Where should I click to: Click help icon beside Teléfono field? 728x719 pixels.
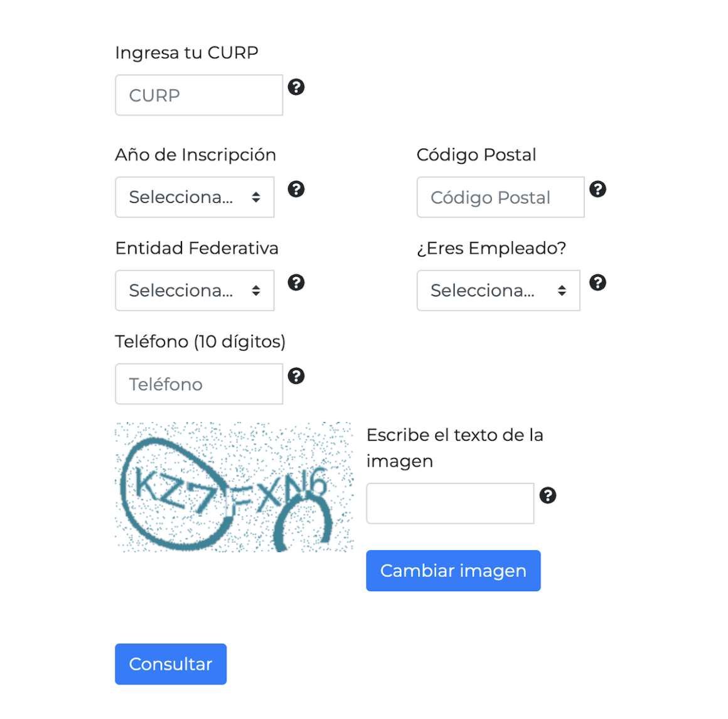pos(296,376)
